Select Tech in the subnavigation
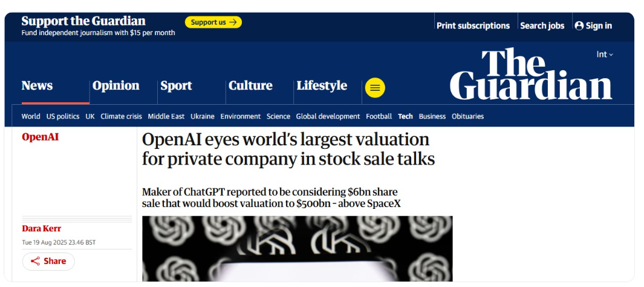The height and width of the screenshot is (287, 644). (x=405, y=116)
